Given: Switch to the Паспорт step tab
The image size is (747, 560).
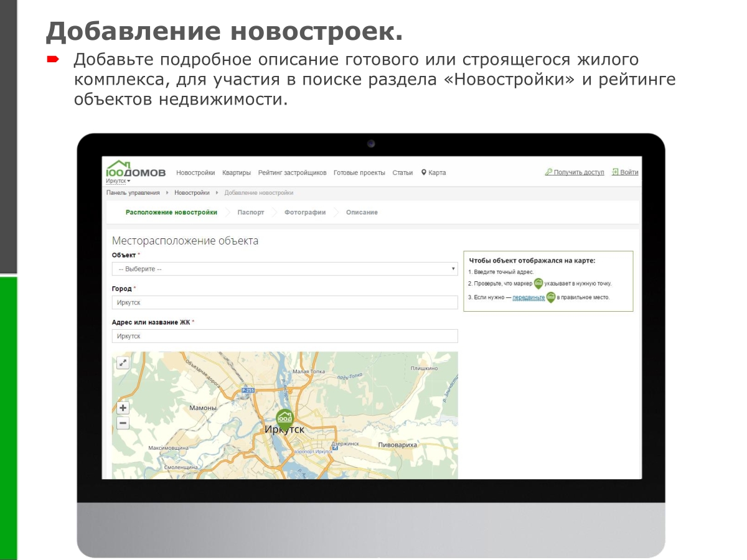Looking at the screenshot, I should (x=250, y=212).
